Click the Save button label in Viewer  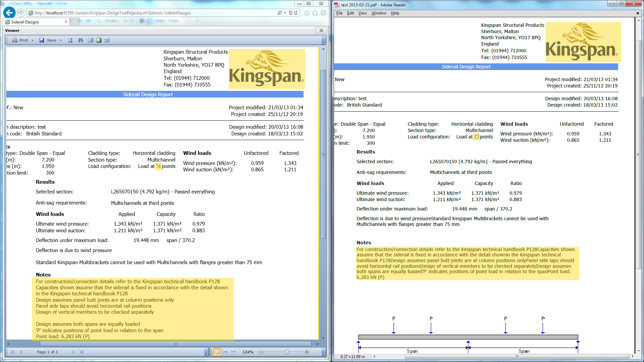click(x=51, y=40)
